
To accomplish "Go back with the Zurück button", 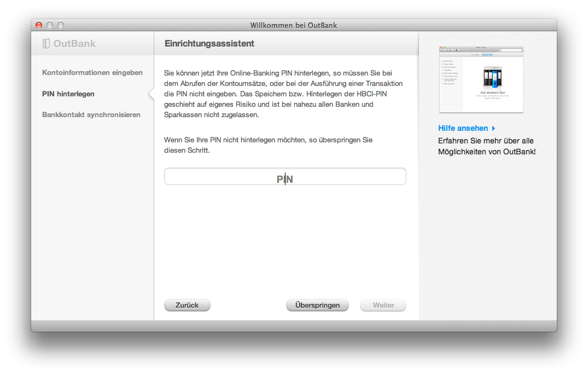I will click(187, 305).
